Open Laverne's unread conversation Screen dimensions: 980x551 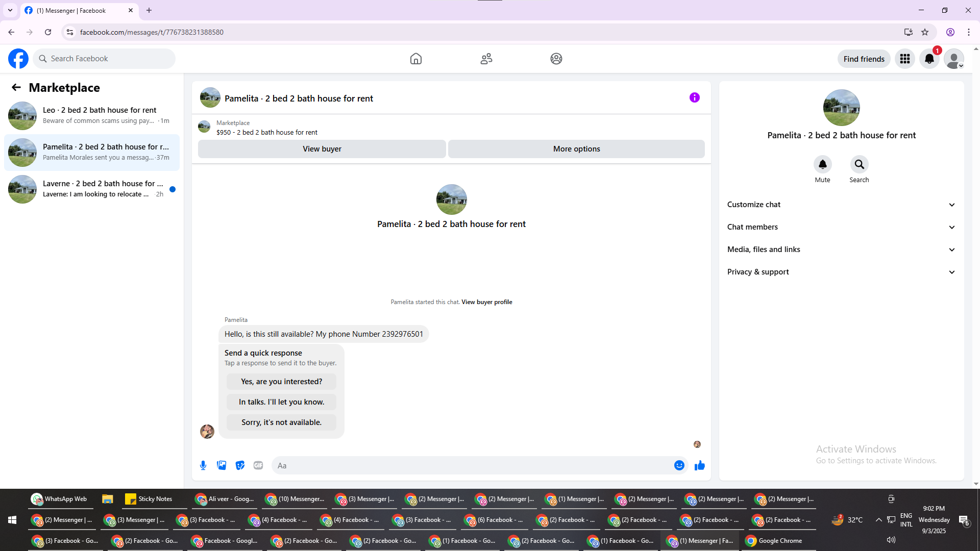[92, 189]
